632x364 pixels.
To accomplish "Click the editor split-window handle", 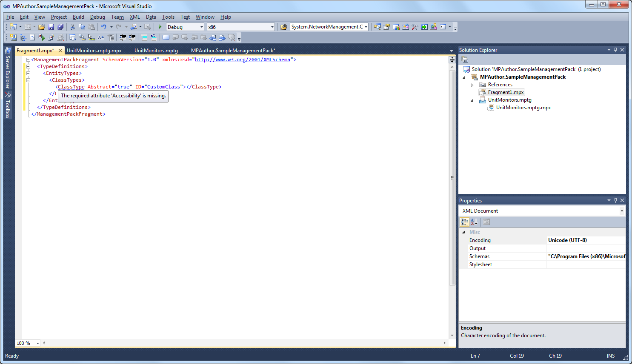I will (x=452, y=60).
